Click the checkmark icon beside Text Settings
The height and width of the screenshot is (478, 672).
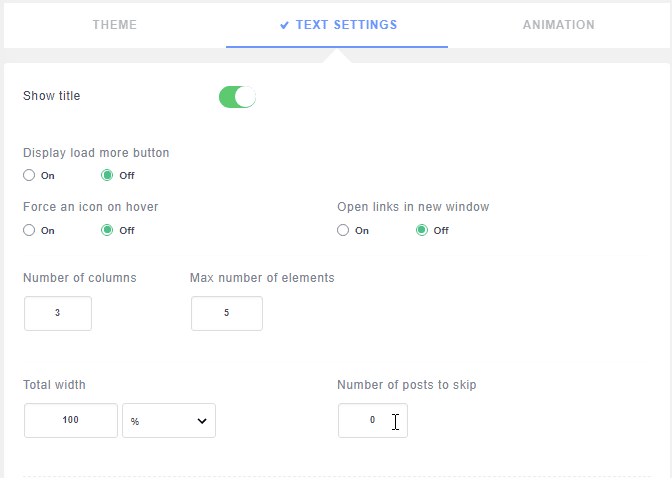(x=285, y=25)
